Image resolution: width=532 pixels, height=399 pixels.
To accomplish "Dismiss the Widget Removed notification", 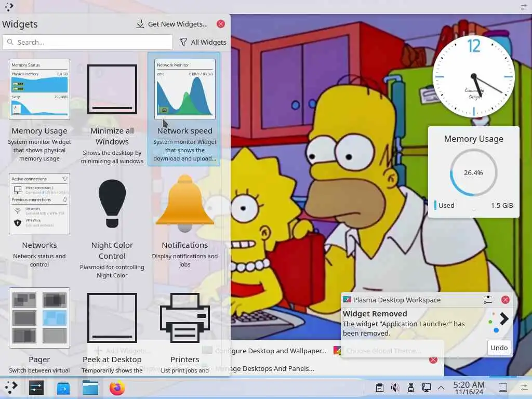I will coord(505,300).
